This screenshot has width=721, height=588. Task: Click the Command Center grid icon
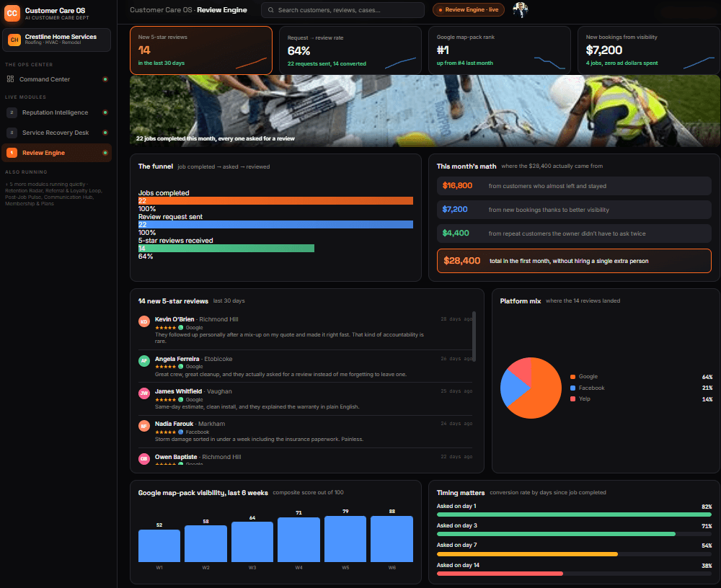coord(11,79)
